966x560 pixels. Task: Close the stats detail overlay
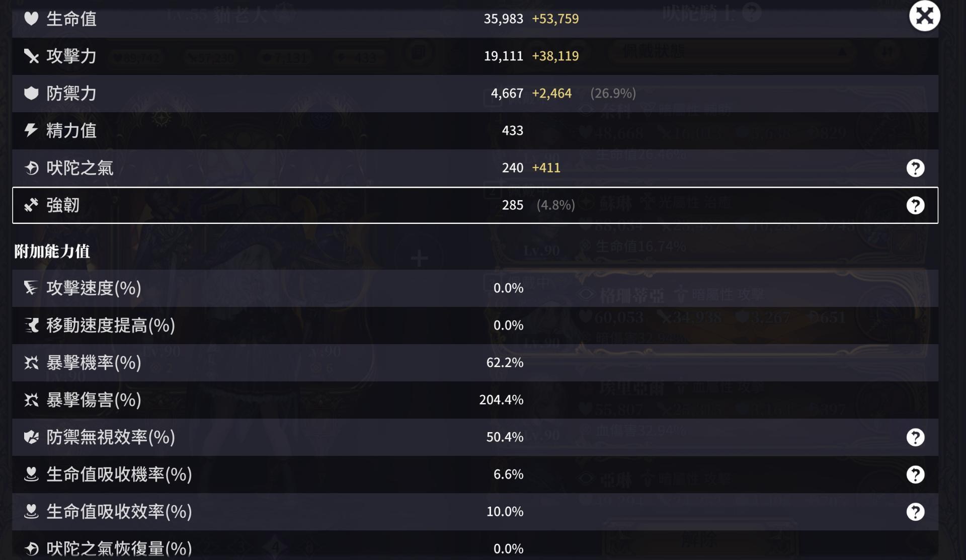tap(924, 16)
